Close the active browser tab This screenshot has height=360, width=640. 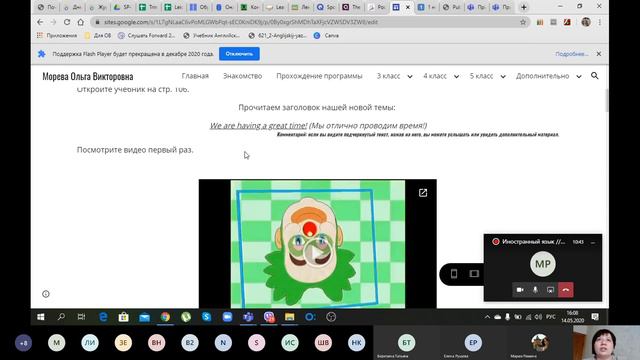407,7
